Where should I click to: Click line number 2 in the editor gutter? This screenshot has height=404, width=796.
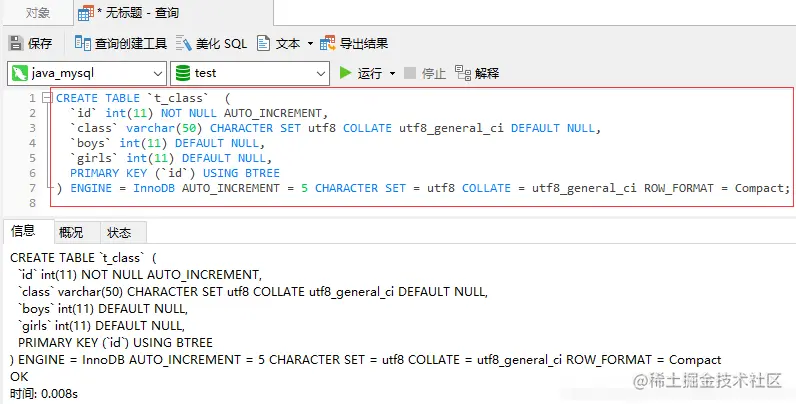[x=33, y=113]
